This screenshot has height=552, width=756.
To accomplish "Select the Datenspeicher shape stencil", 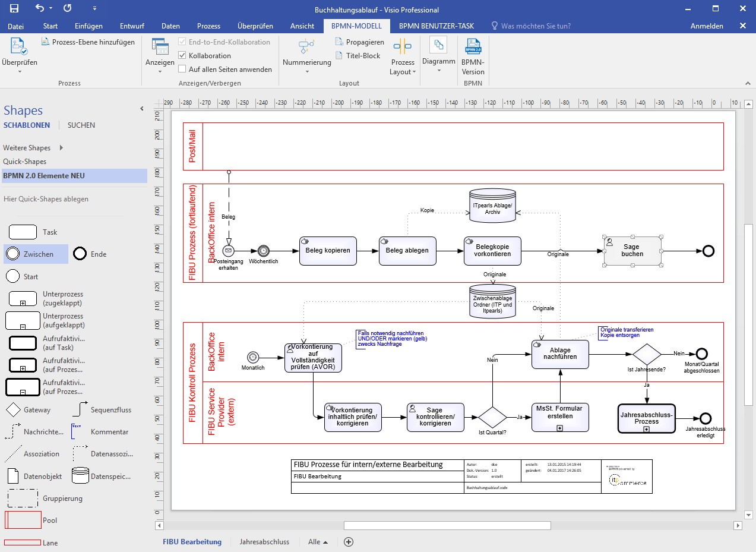I will (x=80, y=476).
